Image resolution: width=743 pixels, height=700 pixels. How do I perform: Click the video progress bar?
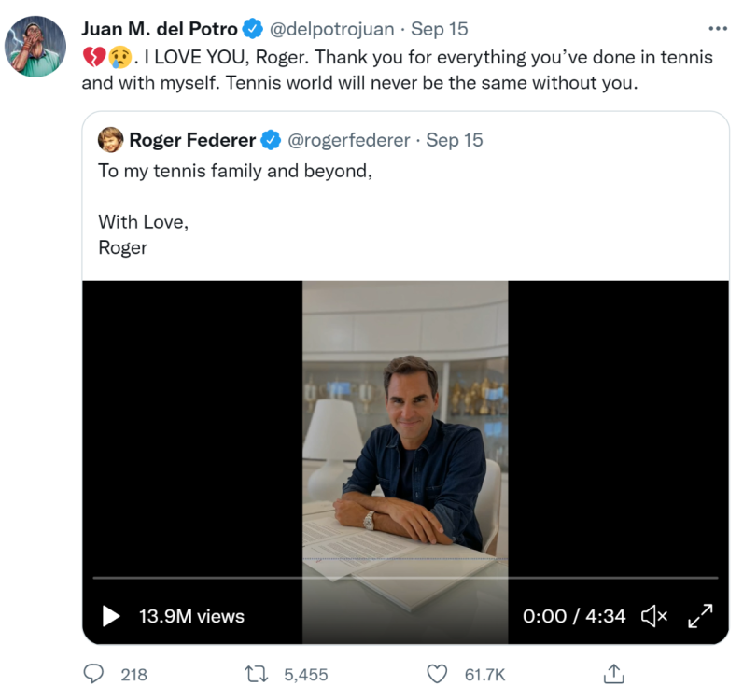tap(405, 578)
